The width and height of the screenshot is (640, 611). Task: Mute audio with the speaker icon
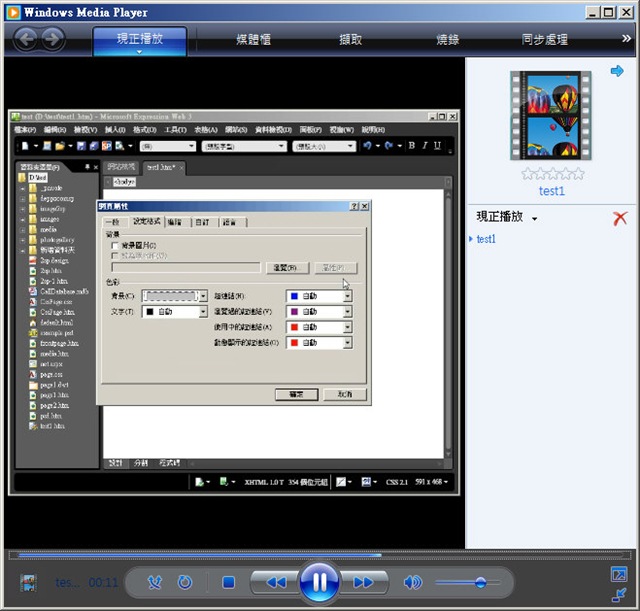pyautogui.click(x=413, y=582)
